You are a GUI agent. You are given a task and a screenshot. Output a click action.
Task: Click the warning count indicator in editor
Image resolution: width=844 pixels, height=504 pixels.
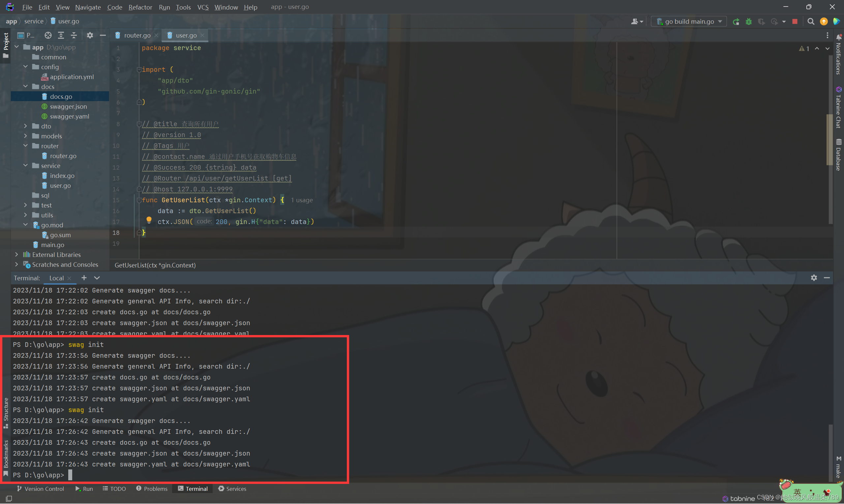tap(804, 48)
